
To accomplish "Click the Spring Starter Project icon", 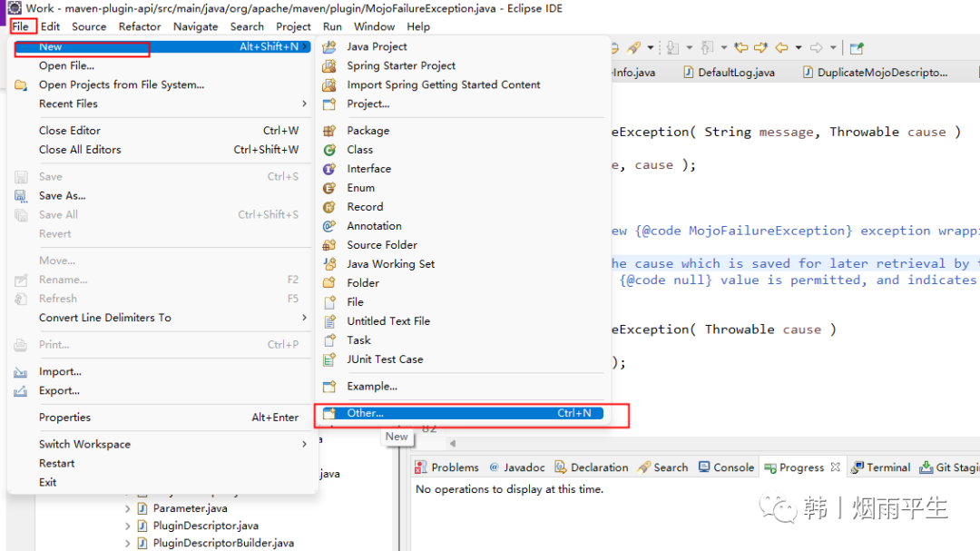I will pyautogui.click(x=329, y=65).
